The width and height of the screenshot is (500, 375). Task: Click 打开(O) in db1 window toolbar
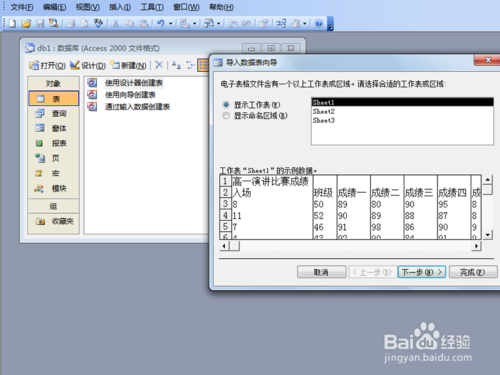tap(47, 65)
